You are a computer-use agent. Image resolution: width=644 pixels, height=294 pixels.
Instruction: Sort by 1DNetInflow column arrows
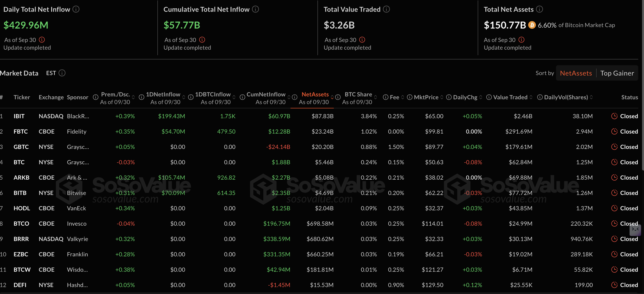point(184,97)
